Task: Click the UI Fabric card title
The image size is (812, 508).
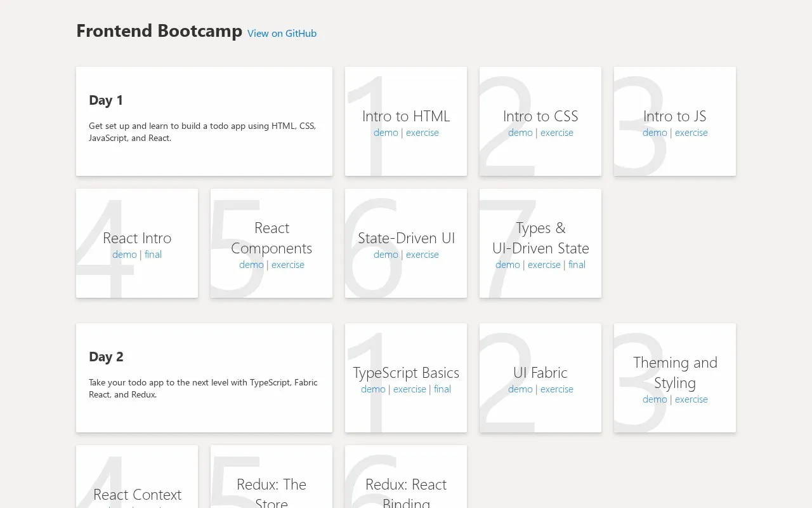Action: (540, 373)
